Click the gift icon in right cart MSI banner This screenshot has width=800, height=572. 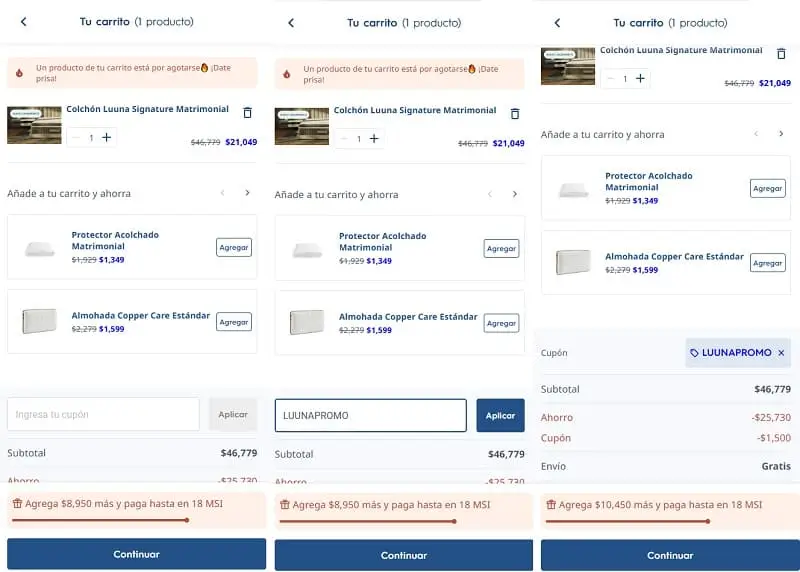point(551,505)
